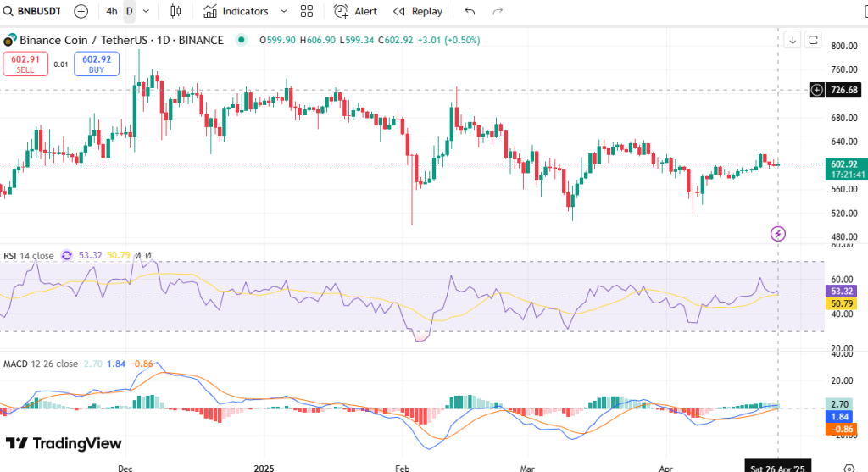This screenshot has width=868, height=472.
Task: Click the BNB coin logo icon
Action: pyautogui.click(x=9, y=41)
